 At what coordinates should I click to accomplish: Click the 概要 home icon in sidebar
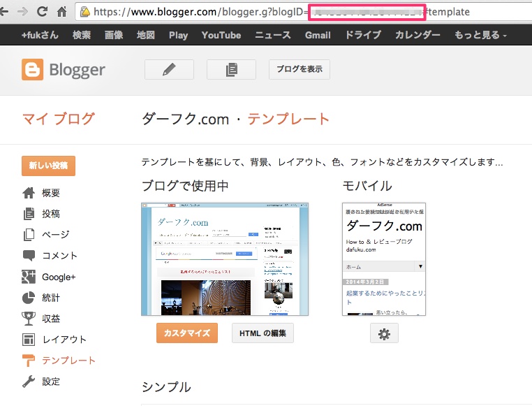coord(29,193)
